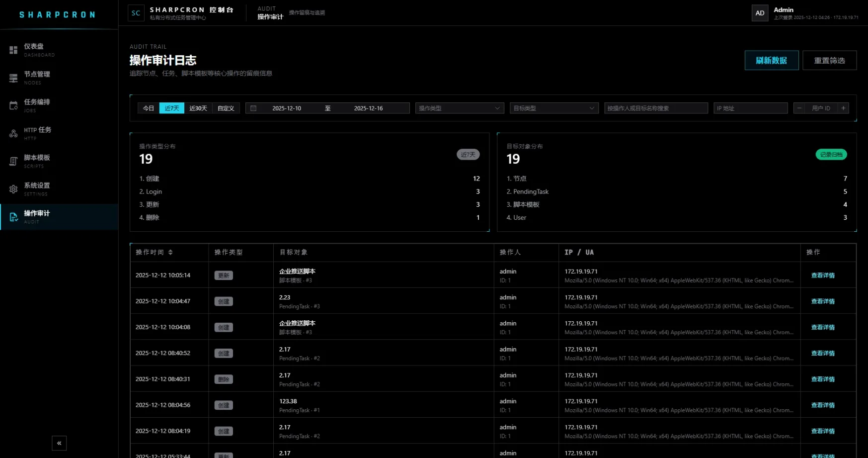Collapse the sidebar with the « button

(x=59, y=443)
